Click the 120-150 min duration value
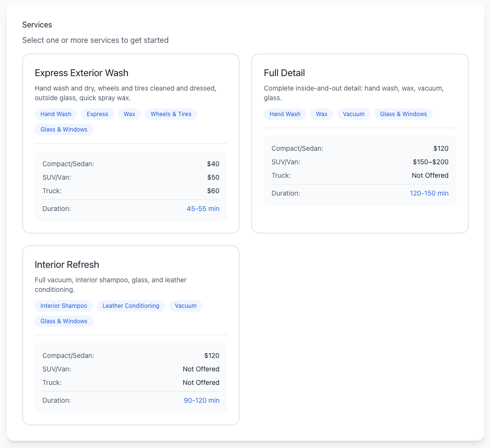This screenshot has width=491, height=448. pos(429,193)
